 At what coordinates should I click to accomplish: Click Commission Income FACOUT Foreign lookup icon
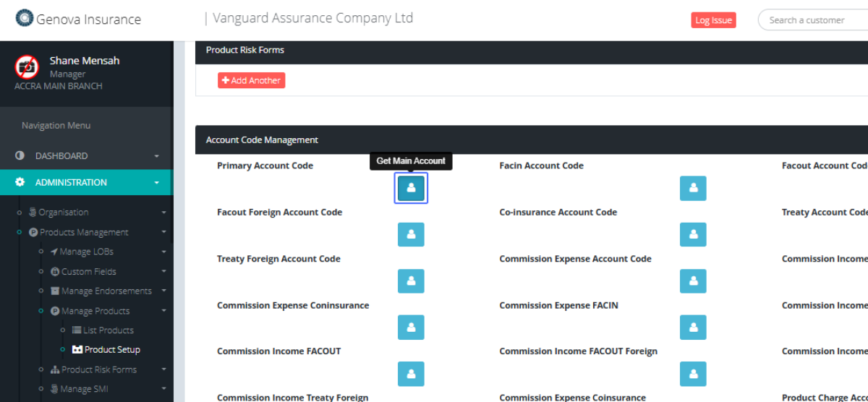(x=693, y=374)
